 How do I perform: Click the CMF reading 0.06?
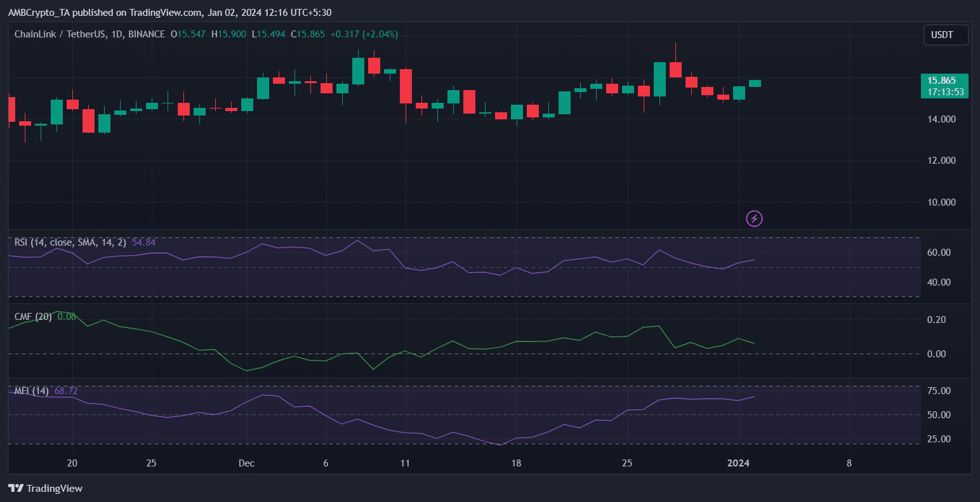pos(67,317)
